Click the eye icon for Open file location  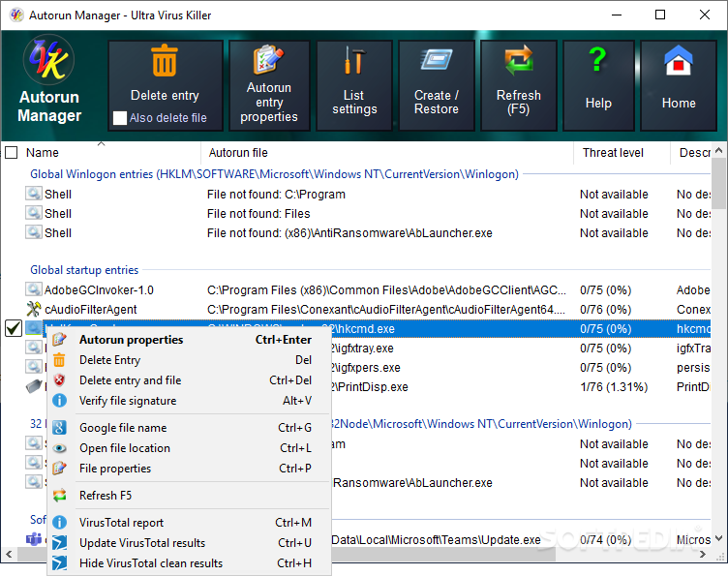point(59,448)
